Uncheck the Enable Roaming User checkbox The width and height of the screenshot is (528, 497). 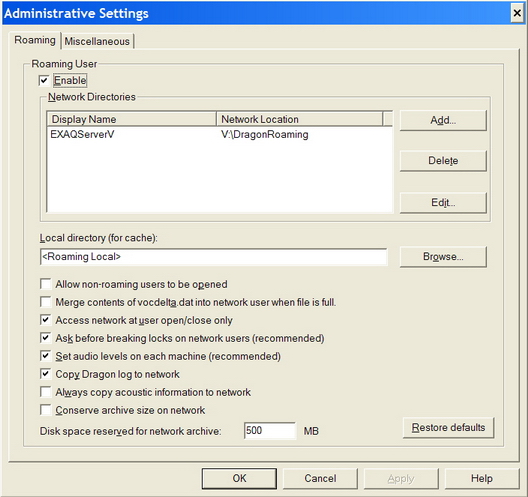44,80
